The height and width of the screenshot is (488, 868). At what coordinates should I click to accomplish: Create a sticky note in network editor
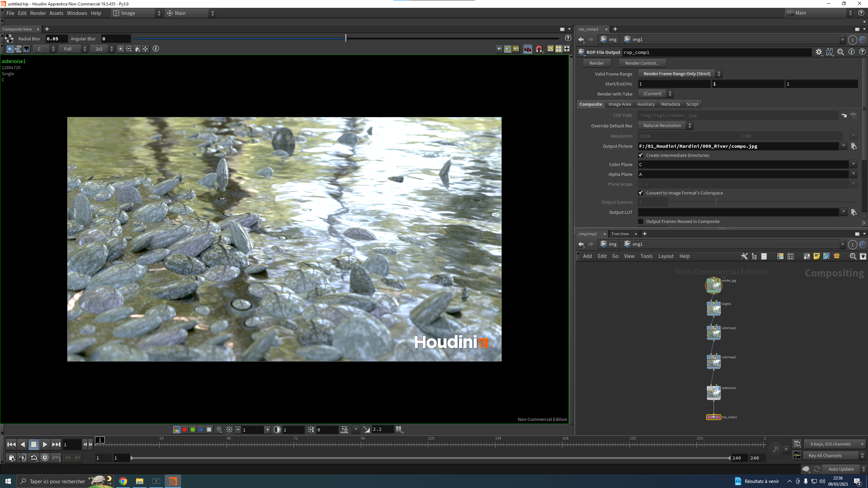click(816, 256)
